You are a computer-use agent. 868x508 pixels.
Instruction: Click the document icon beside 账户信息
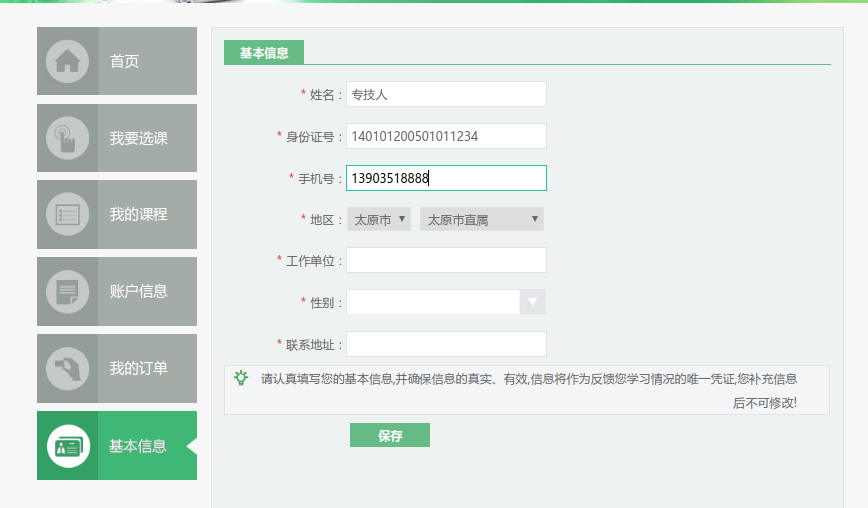[x=68, y=292]
